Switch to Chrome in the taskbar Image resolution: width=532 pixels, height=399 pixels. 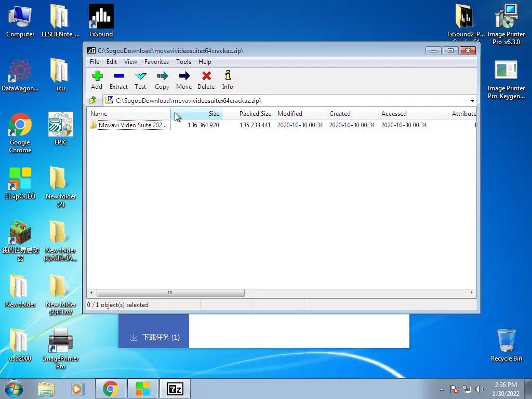pyautogui.click(x=110, y=389)
